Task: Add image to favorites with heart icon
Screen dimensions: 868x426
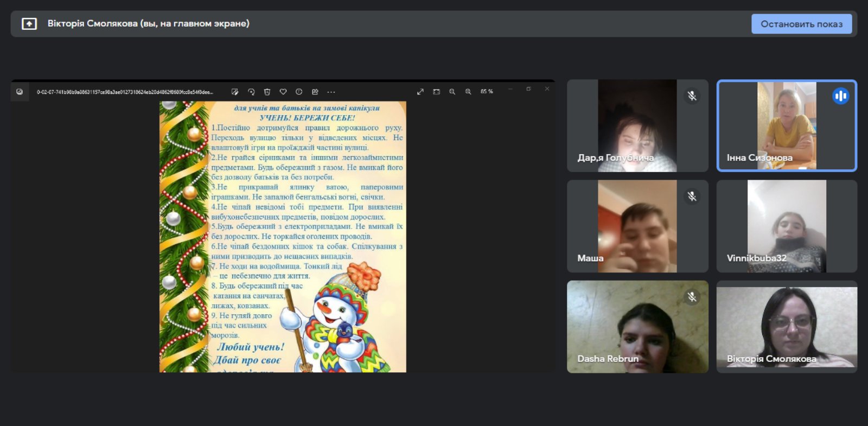Action: coord(283,92)
